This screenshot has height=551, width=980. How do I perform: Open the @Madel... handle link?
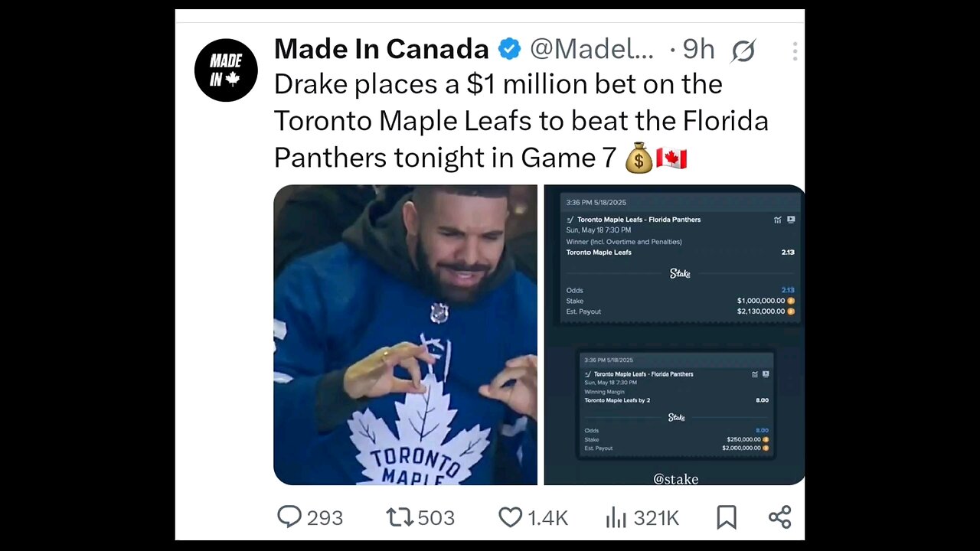point(592,50)
